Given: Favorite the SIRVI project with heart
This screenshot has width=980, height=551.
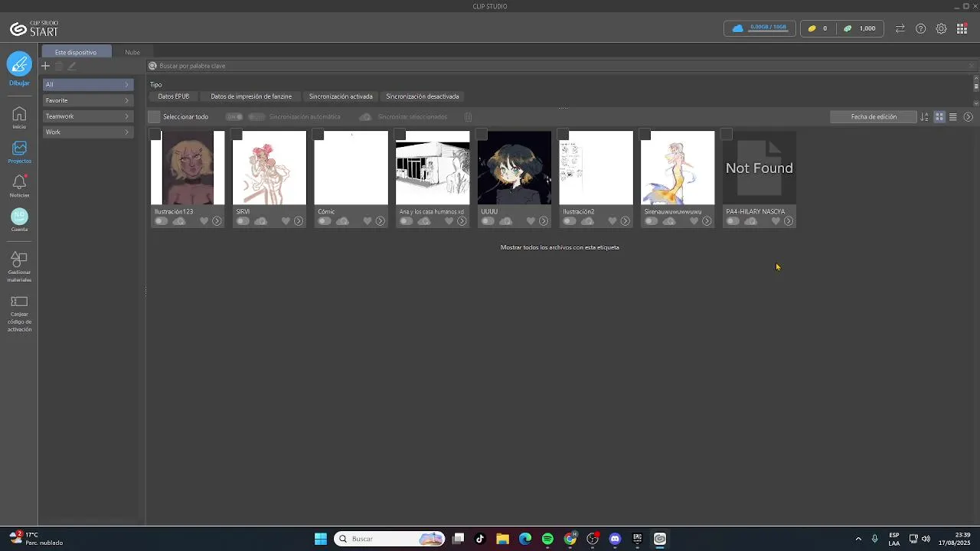Looking at the screenshot, I should [286, 221].
